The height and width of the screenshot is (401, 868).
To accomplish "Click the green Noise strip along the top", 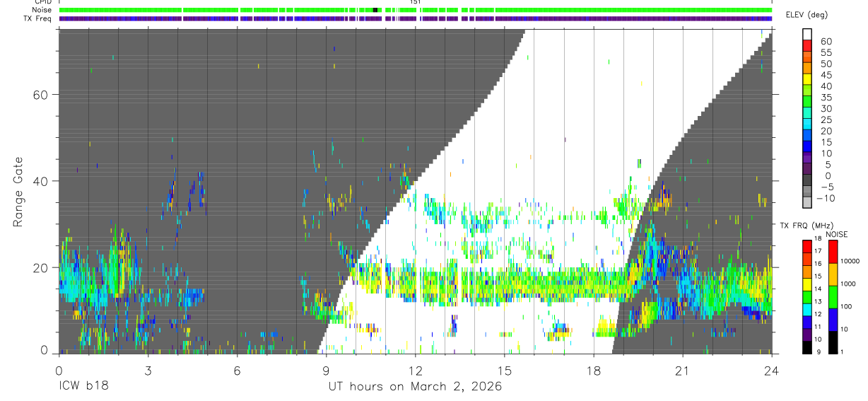I will (x=415, y=11).
